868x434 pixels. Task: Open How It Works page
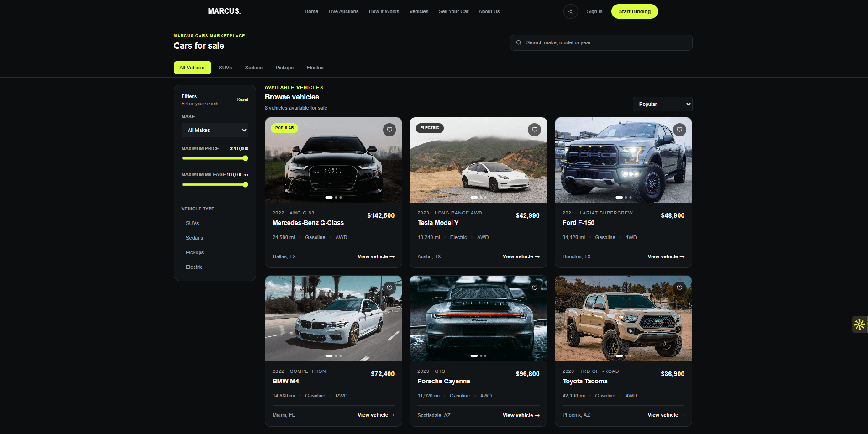384,11
